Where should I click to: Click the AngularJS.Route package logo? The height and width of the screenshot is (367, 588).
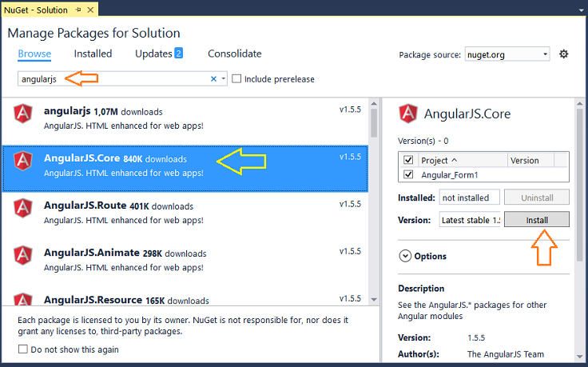tap(23, 208)
